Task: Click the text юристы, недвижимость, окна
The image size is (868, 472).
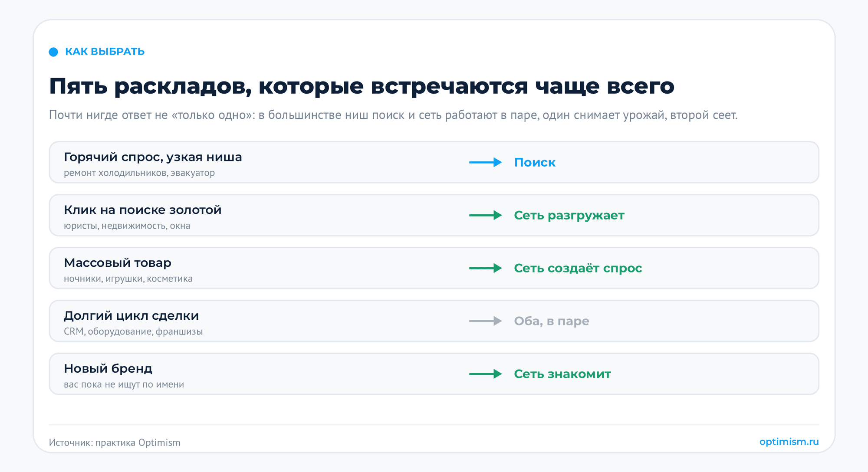Action: tap(127, 226)
